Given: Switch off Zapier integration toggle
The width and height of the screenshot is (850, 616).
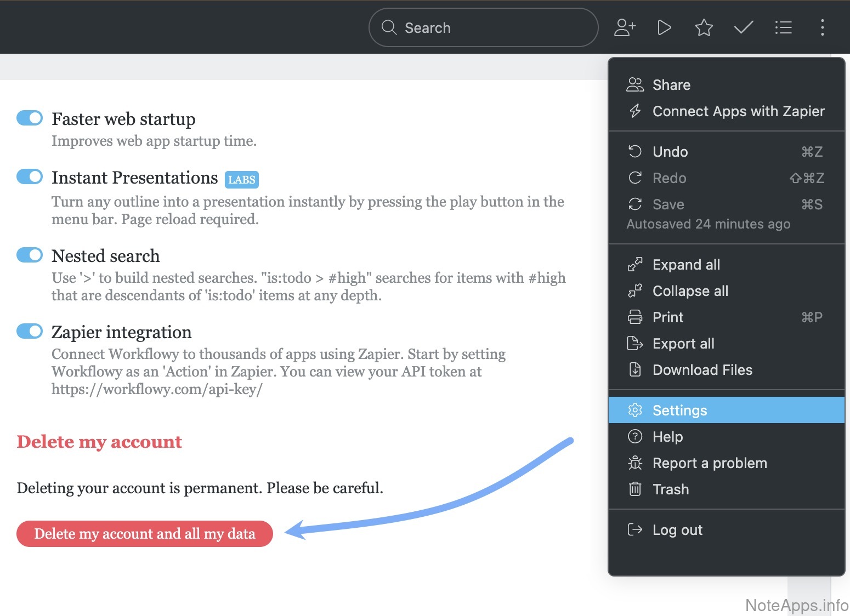Looking at the screenshot, I should pos(30,331).
